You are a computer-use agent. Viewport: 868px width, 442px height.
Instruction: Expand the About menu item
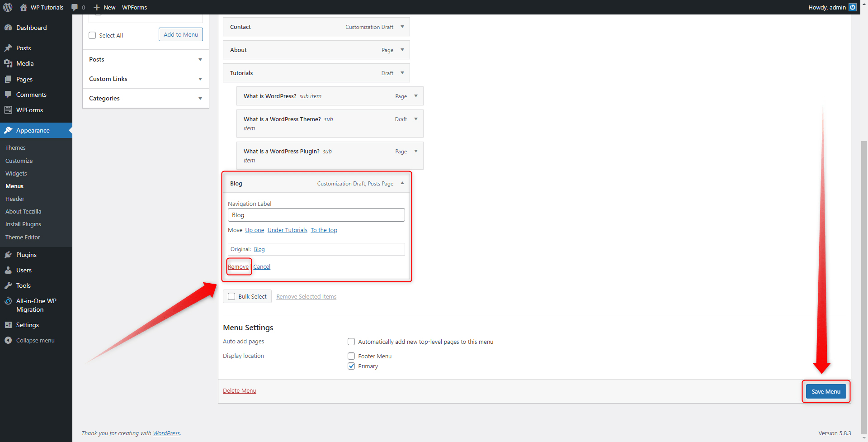(x=402, y=50)
